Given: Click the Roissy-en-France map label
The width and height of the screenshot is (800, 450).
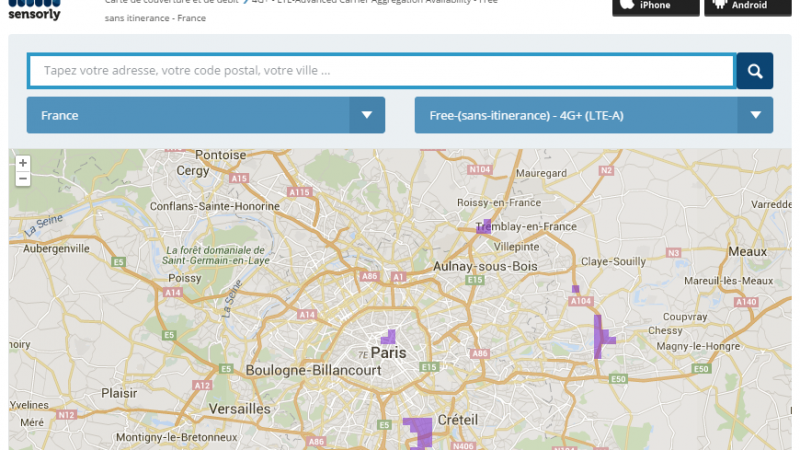Looking at the screenshot, I should [499, 203].
